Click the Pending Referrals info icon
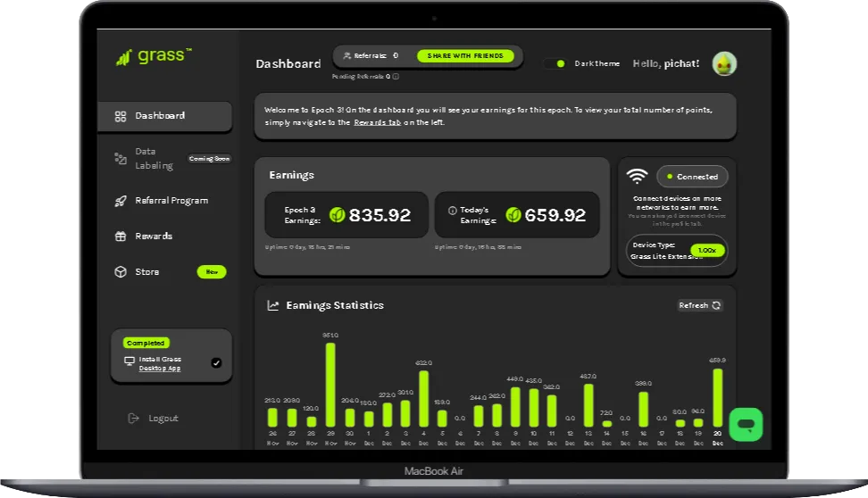The image size is (868, 498). click(x=396, y=77)
